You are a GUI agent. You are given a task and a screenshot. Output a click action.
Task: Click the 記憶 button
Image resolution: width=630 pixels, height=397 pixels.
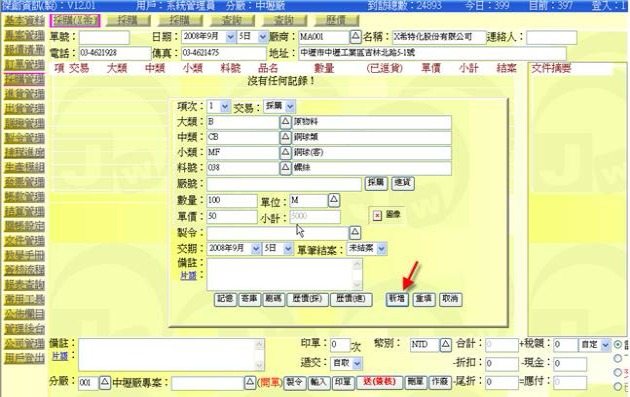click(x=225, y=299)
